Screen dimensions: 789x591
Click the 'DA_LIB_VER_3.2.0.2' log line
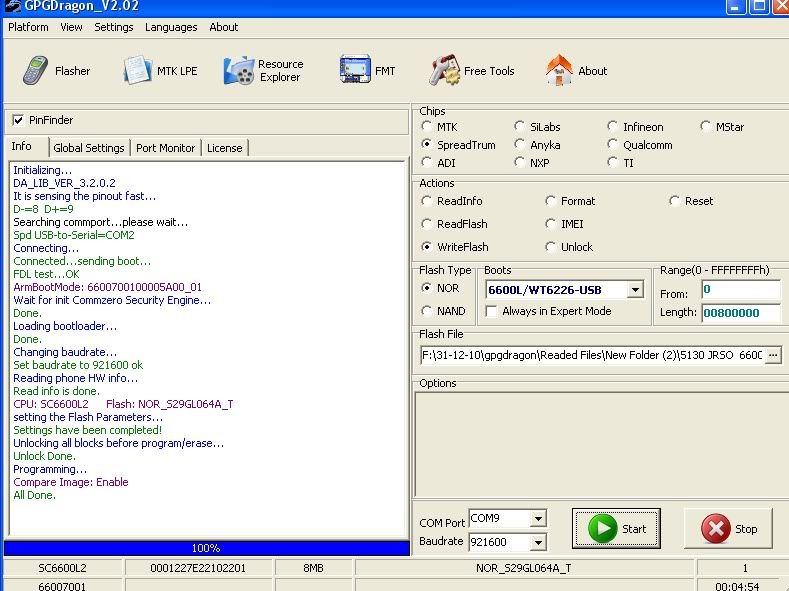tap(64, 183)
